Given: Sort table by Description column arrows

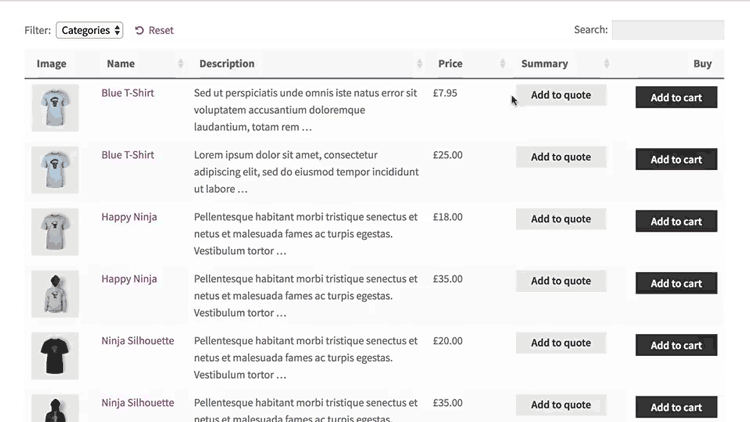Looking at the screenshot, I should point(419,64).
